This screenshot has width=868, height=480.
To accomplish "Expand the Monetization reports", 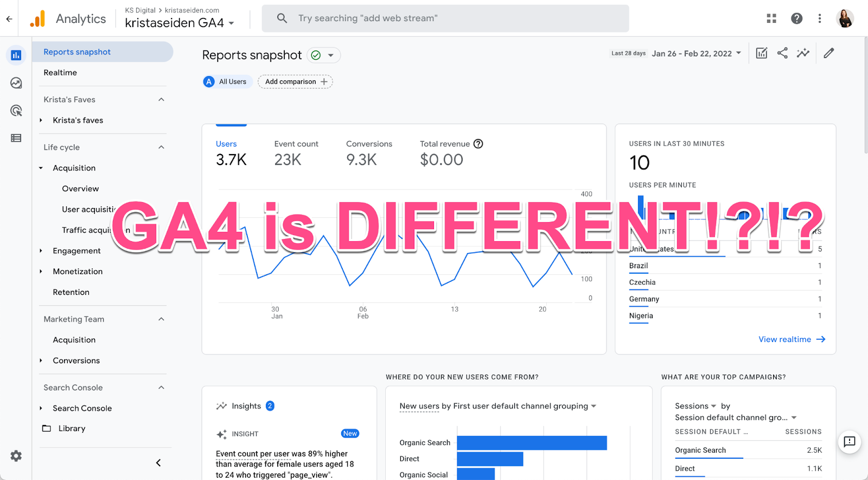I will pyautogui.click(x=41, y=271).
